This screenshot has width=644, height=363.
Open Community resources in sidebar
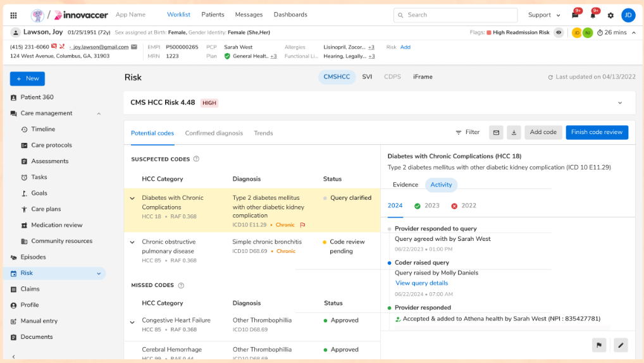point(61,242)
